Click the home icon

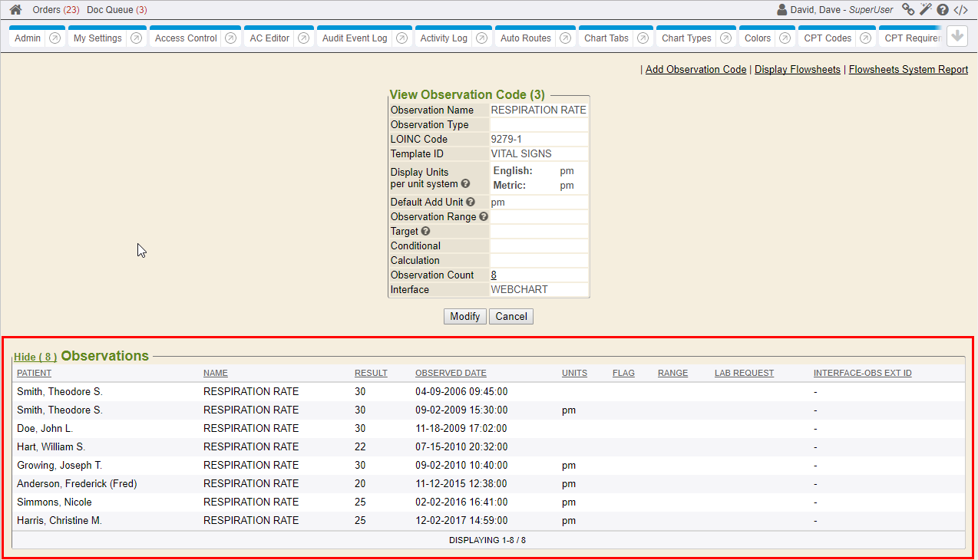[15, 10]
